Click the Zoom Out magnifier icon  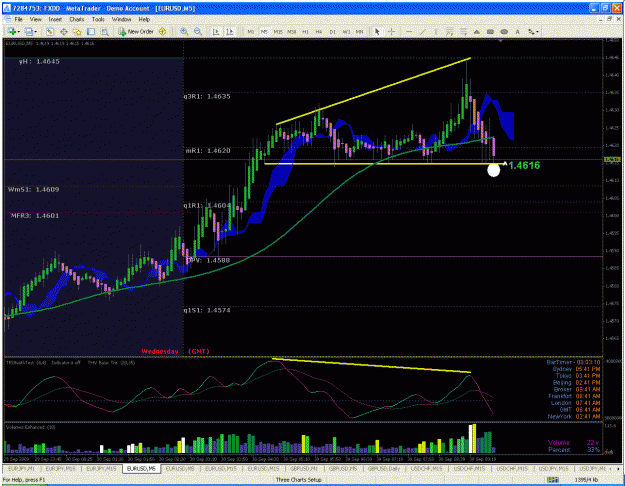click(198, 31)
